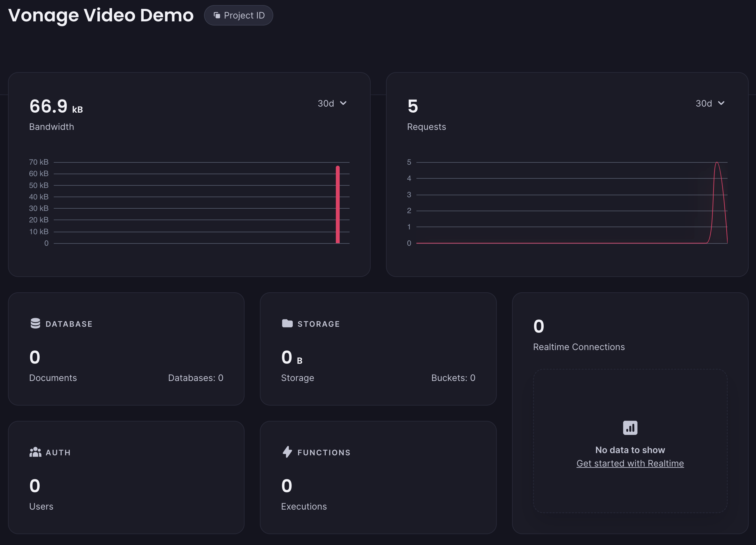This screenshot has width=756, height=545.
Task: Click the peak of the Requests line chart
Action: coord(717,162)
